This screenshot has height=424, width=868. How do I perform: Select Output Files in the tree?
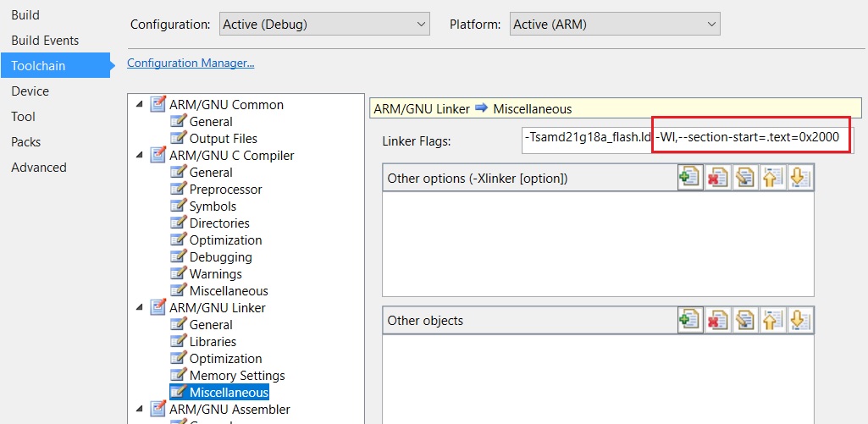pos(223,139)
